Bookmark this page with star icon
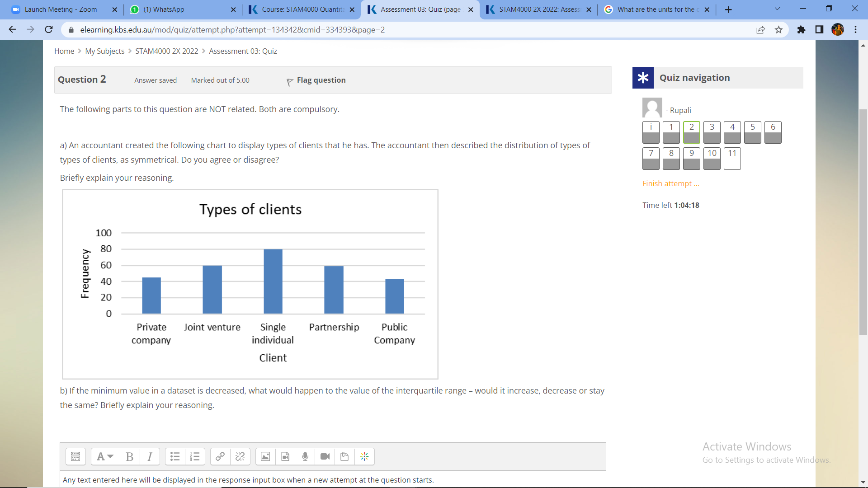The height and width of the screenshot is (488, 868). (778, 30)
